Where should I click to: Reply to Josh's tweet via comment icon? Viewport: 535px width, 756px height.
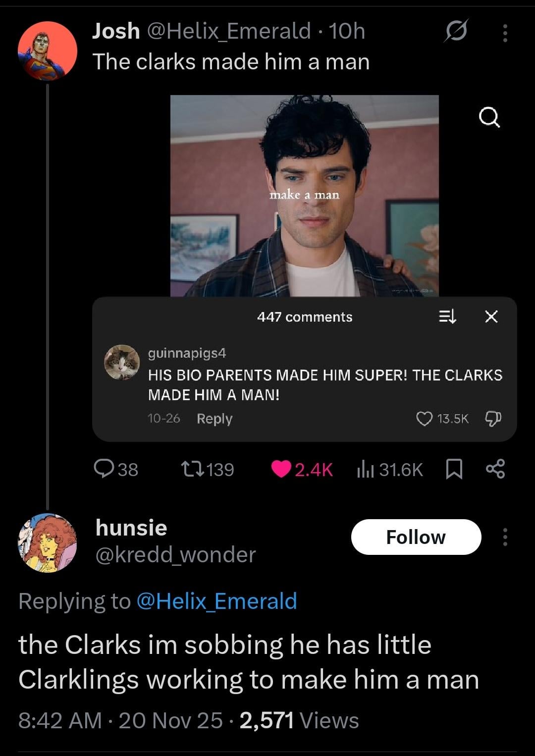click(104, 469)
